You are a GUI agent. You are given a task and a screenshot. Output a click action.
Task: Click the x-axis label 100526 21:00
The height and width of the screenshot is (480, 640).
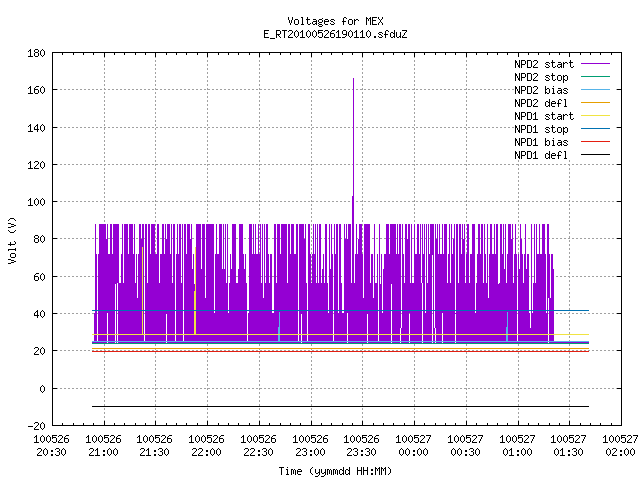click(104, 446)
